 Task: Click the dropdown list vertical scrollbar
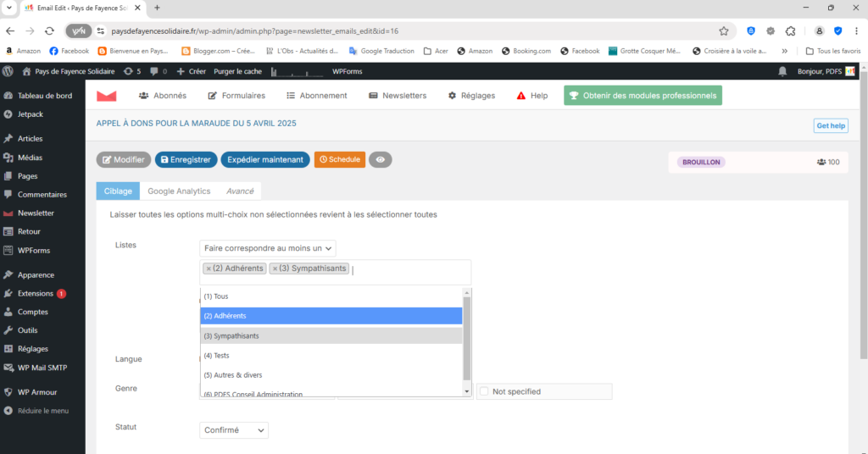[x=466, y=339]
